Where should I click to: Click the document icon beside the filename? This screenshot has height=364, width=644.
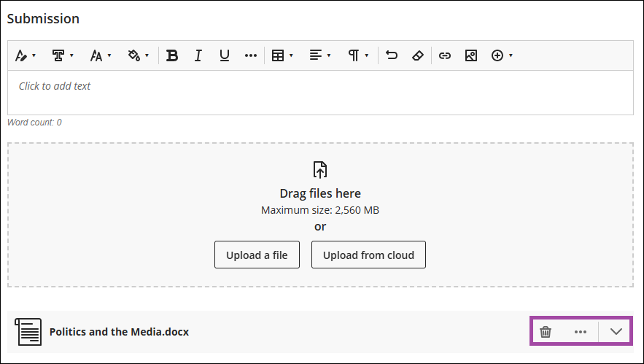[x=28, y=332]
